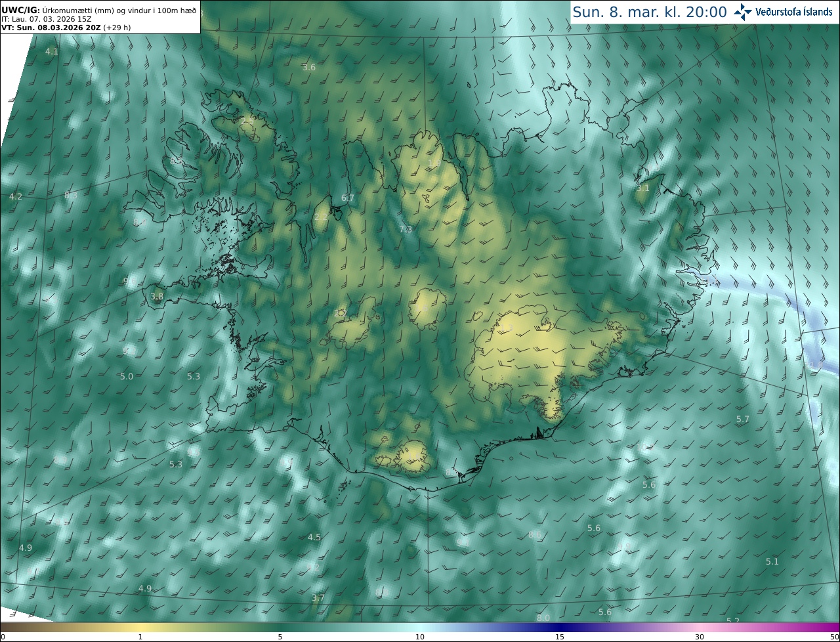Click the map value 6.7 in north Iceland
840x642 pixels.
click(x=348, y=198)
